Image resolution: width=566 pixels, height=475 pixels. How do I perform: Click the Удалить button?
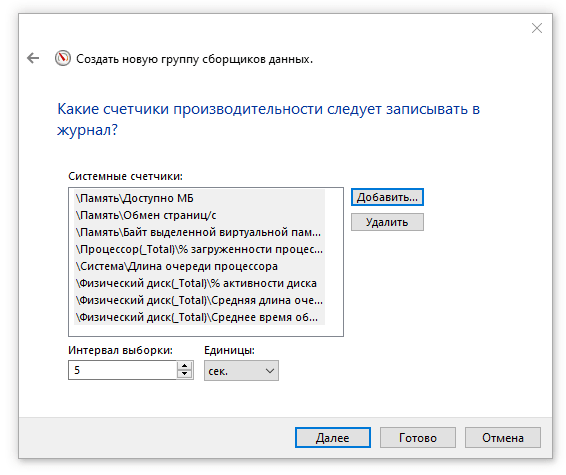387,222
